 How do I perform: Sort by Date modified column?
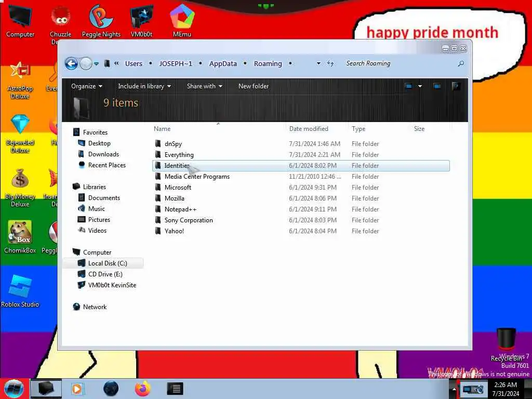(x=309, y=129)
